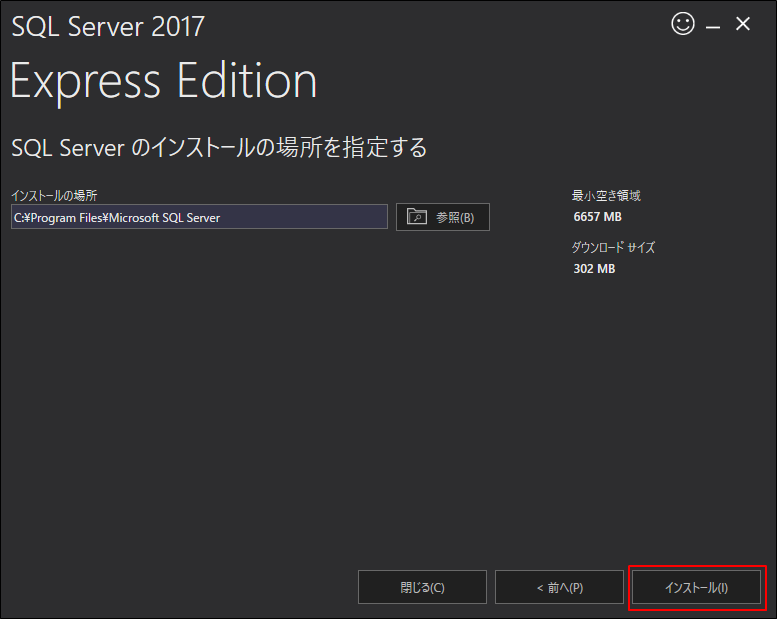Click the 最小空き領域 label
Viewport: 777px width, 619px height.
coord(606,196)
